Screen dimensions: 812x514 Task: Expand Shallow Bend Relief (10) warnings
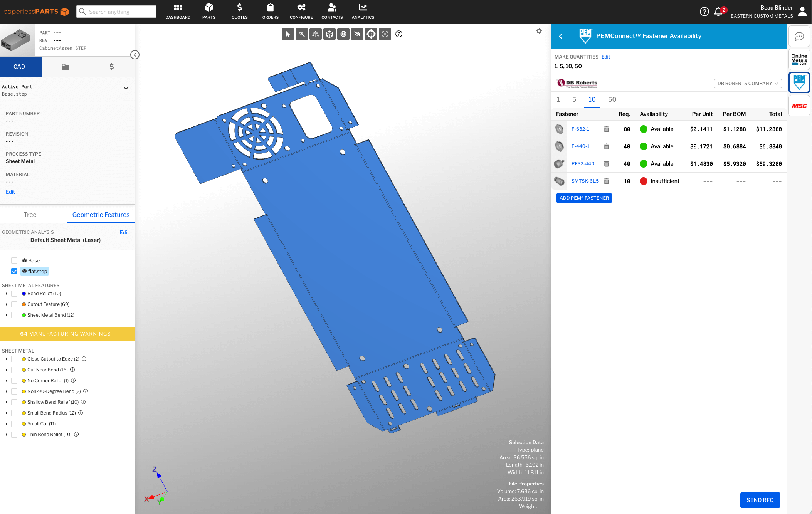point(6,402)
